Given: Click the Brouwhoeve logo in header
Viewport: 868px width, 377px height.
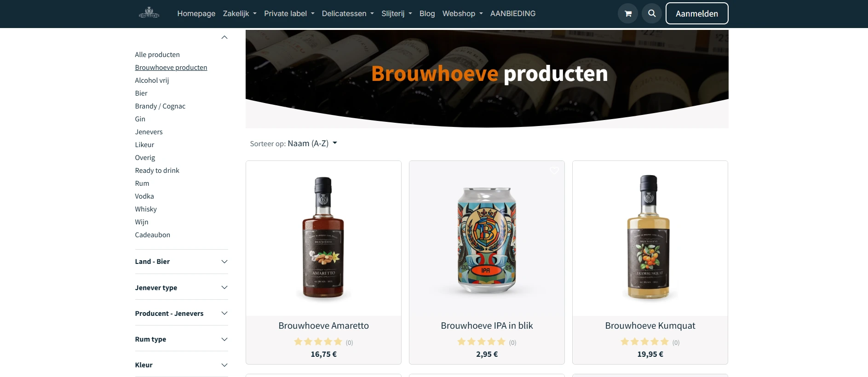Looking at the screenshot, I should coord(149,13).
